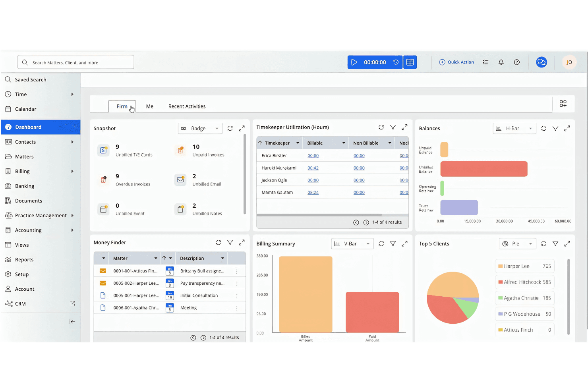Open the chat messages icon
The height and width of the screenshot is (392, 588).
tap(542, 62)
